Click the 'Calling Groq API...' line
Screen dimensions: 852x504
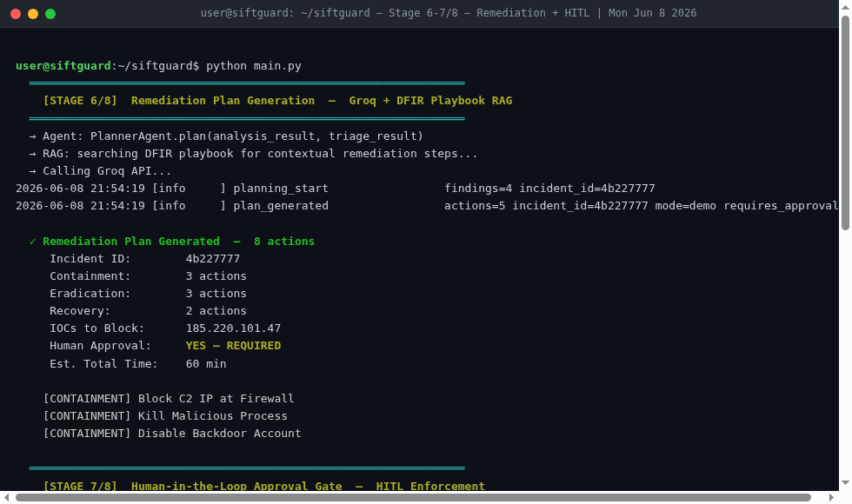point(101,170)
